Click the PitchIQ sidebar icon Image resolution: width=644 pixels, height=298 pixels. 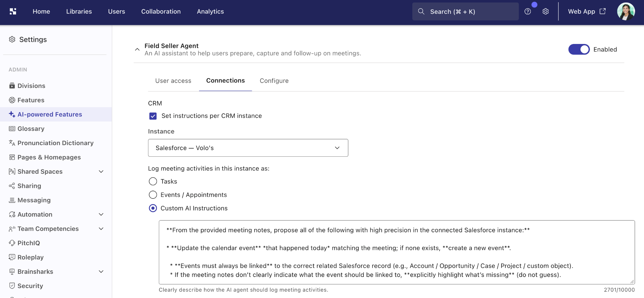[x=12, y=243]
